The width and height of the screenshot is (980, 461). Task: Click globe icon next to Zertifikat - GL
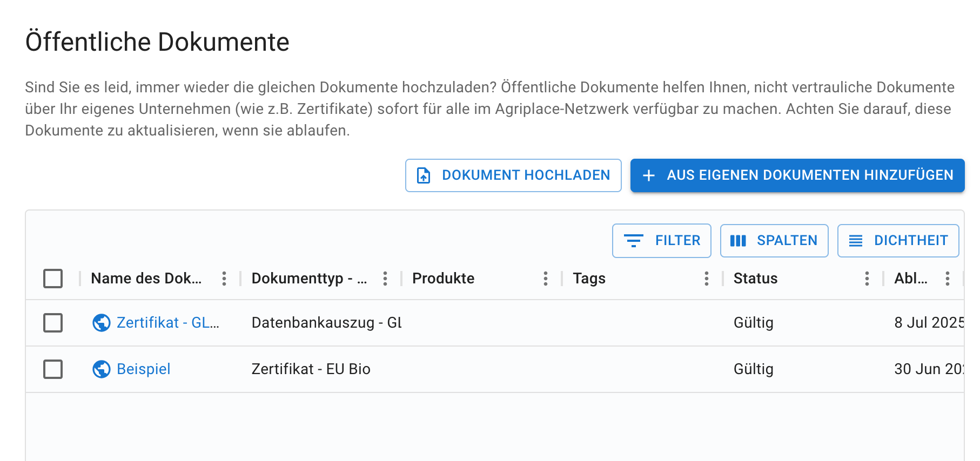click(102, 323)
